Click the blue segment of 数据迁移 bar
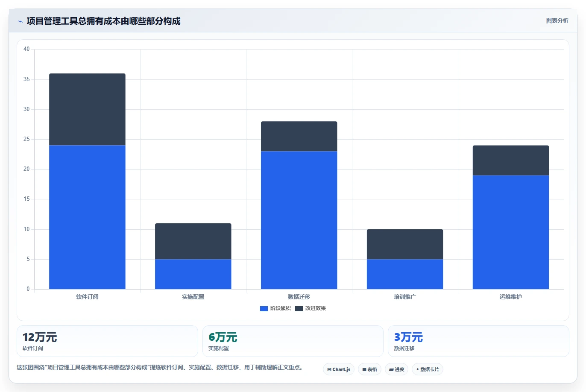The image size is (586, 392). 299,220
